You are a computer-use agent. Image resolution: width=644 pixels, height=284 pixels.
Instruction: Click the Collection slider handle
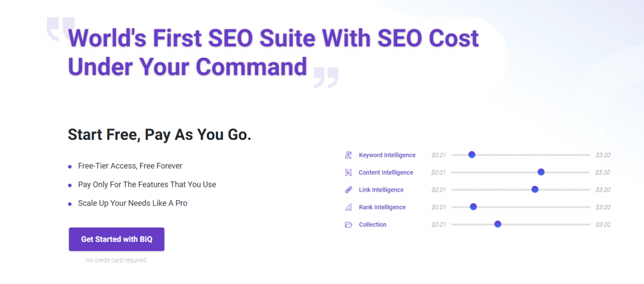pyautogui.click(x=498, y=224)
